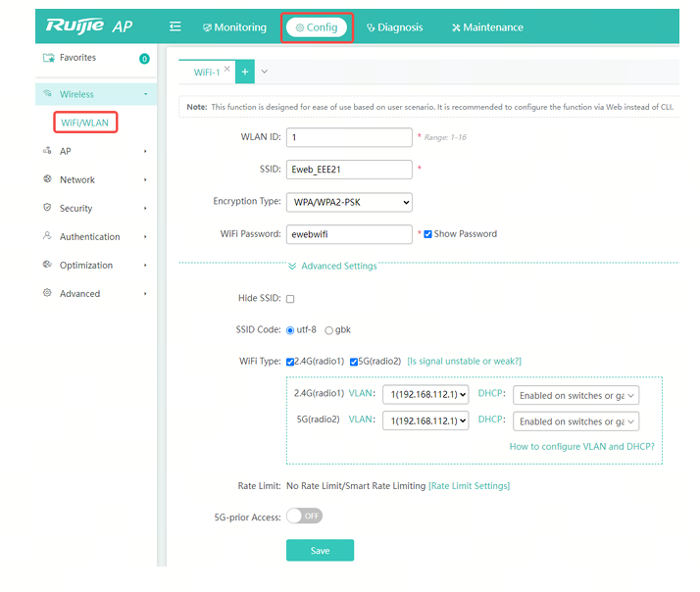The image size is (700, 592).
Task: Open the Maintenance menu
Action: [487, 27]
